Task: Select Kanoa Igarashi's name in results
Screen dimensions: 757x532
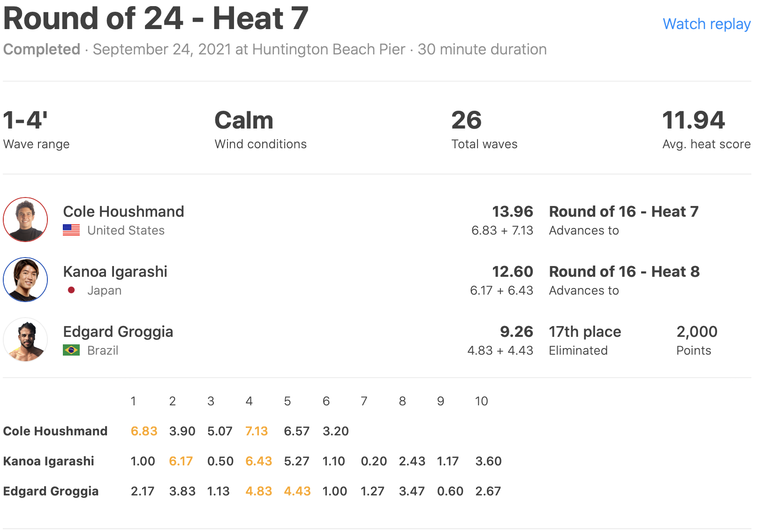Action: pos(115,272)
